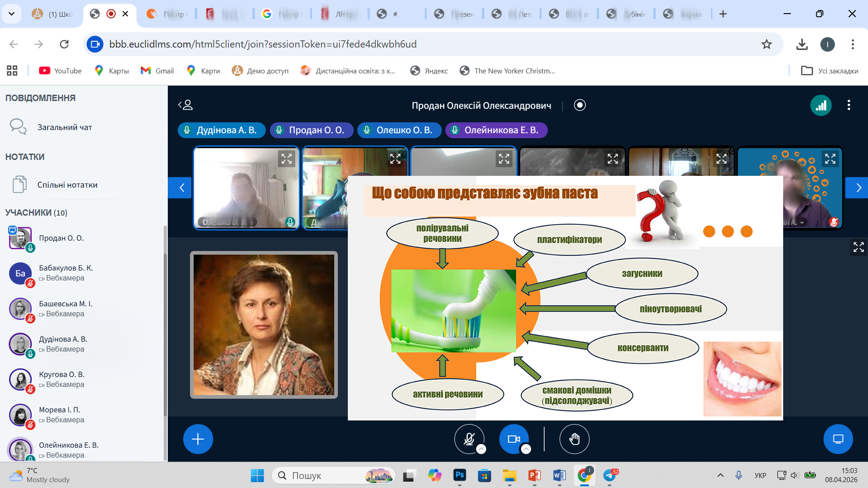Screen dimensions: 868x488
Task: Click the Олейникова Е. В. talking indicator
Action: 496,130
